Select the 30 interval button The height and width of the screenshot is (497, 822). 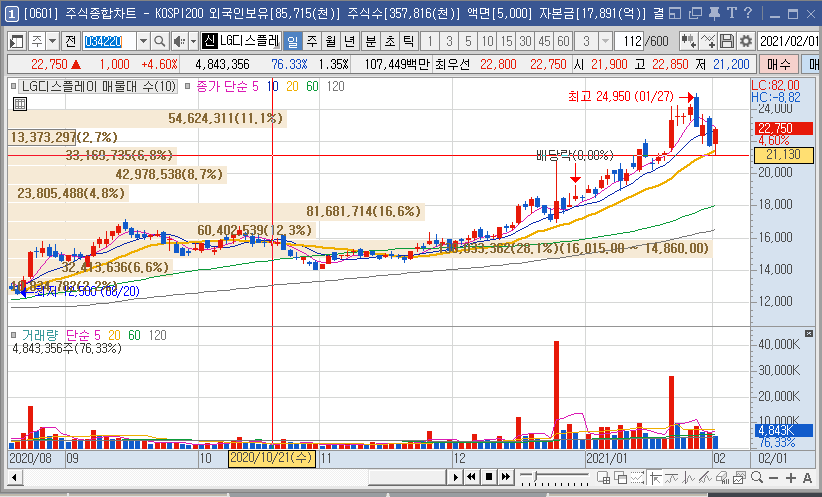tap(525, 41)
